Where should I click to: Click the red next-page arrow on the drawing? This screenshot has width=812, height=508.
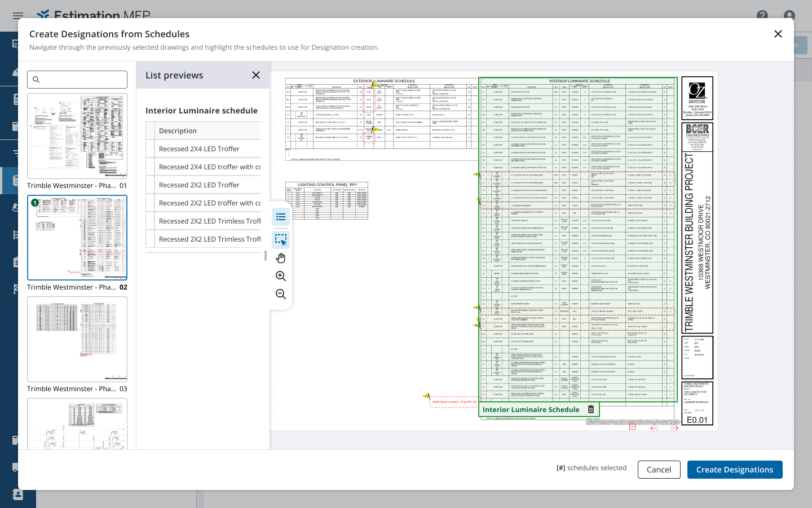coord(674,428)
